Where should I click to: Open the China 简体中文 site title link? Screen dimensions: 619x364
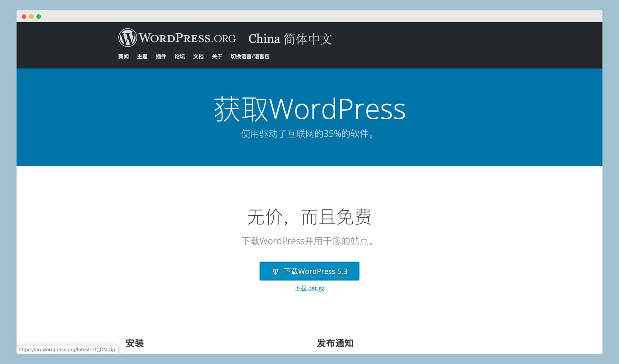point(290,39)
